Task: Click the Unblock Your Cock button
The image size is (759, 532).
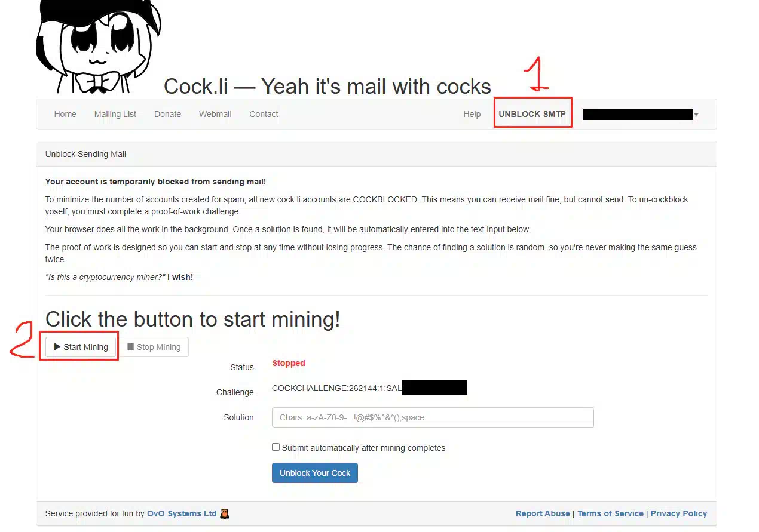Action: pos(315,473)
